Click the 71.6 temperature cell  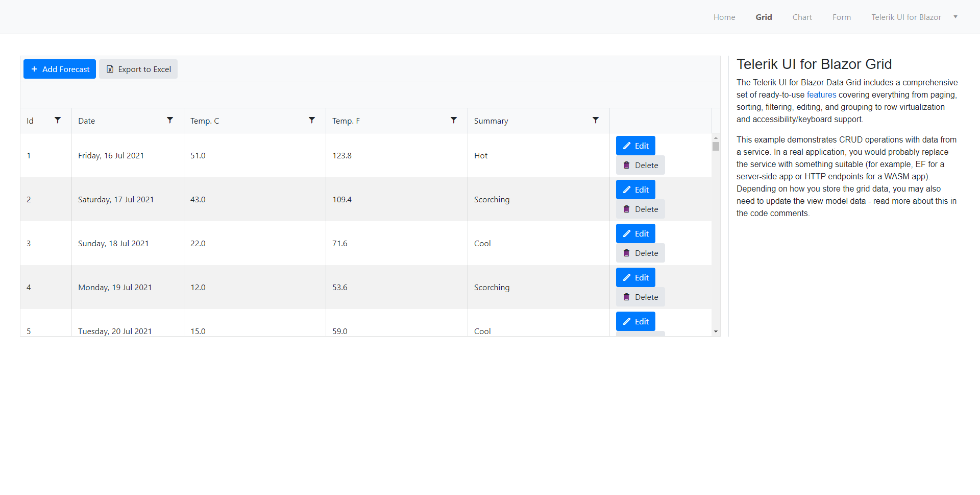pyautogui.click(x=397, y=243)
